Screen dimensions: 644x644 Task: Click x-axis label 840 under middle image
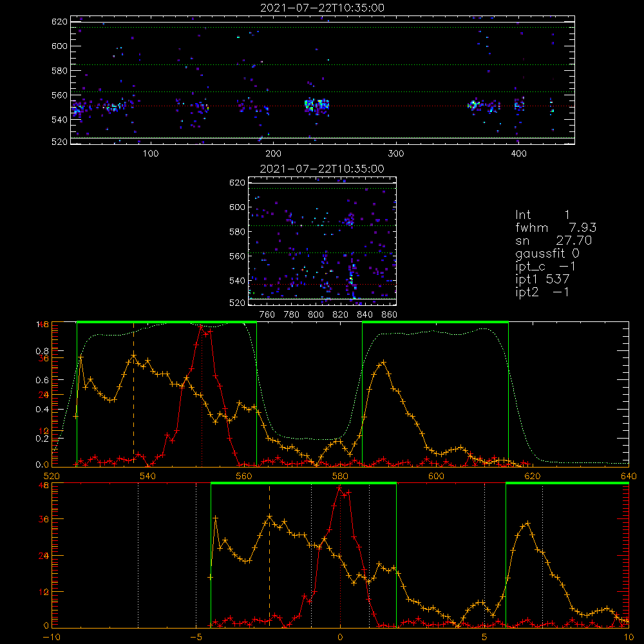tap(365, 315)
